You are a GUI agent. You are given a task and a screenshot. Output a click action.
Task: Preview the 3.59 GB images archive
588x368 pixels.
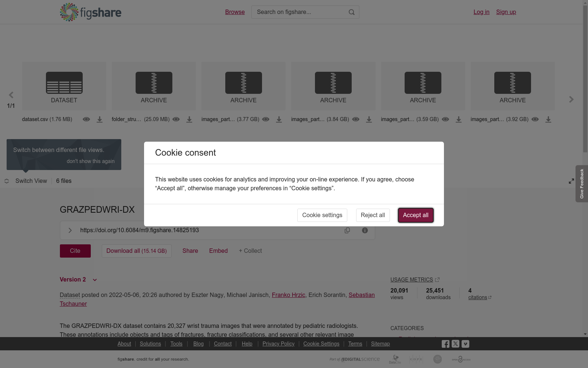click(445, 119)
